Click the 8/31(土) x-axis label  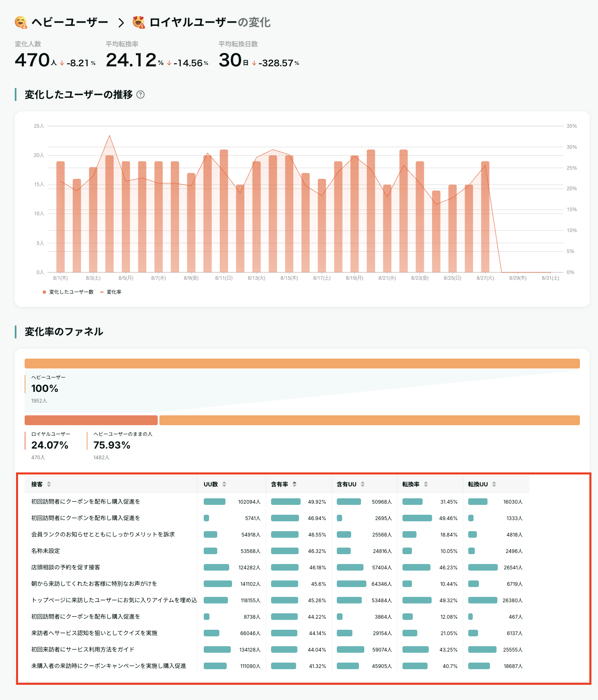550,278
